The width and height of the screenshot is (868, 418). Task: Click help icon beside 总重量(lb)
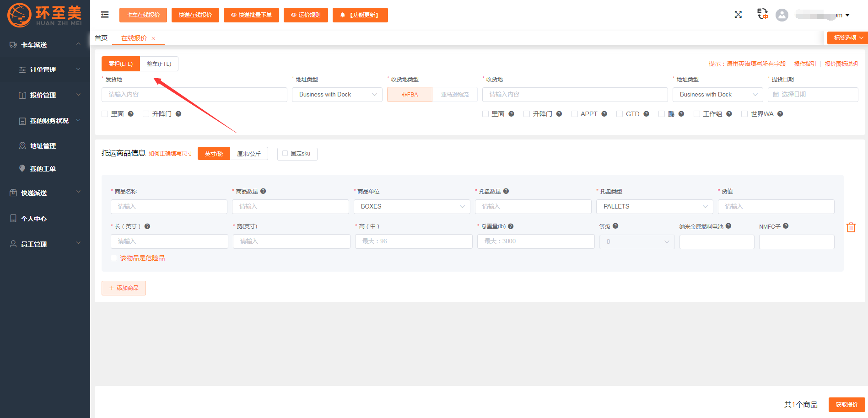click(x=511, y=226)
